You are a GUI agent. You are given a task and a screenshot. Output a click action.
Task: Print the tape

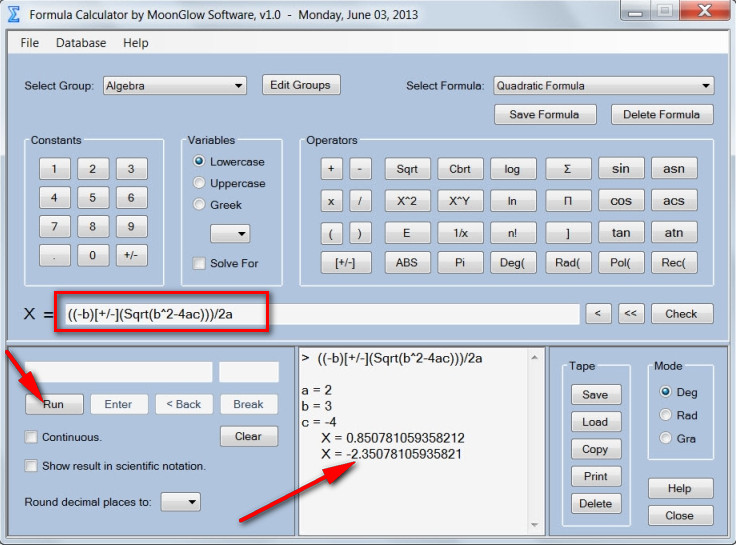pyautogui.click(x=596, y=476)
